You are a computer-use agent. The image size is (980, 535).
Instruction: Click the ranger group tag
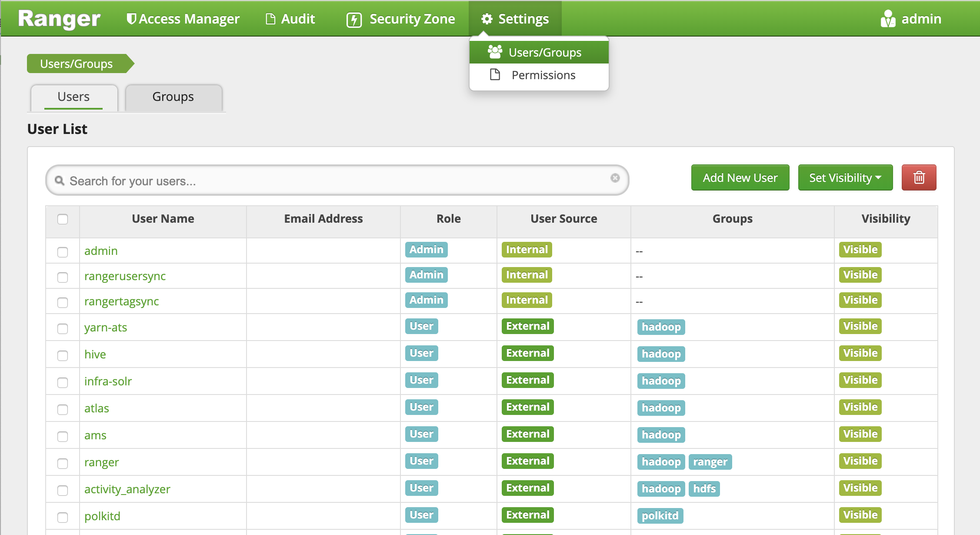point(710,462)
